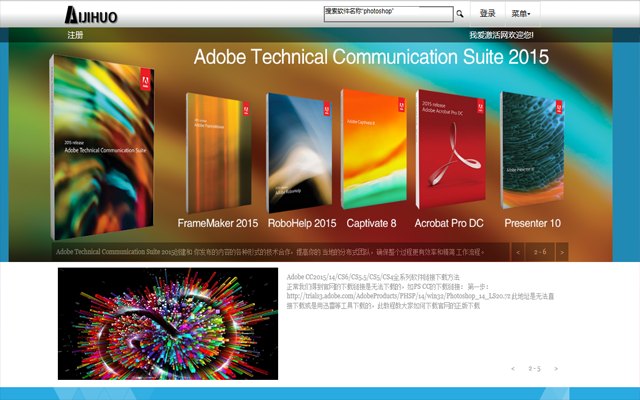This screenshot has width=640, height=400.
Task: Open the Creative Cloud colorful burst image
Action: pyautogui.click(x=168, y=324)
